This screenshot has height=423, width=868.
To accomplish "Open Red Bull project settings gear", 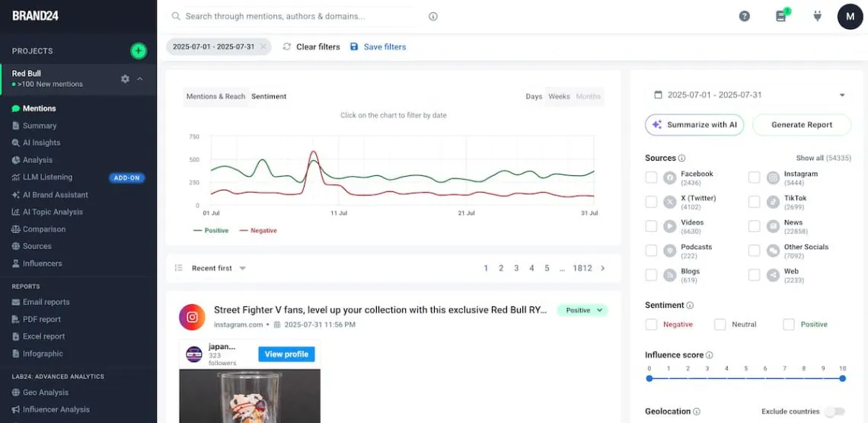I will [125, 79].
